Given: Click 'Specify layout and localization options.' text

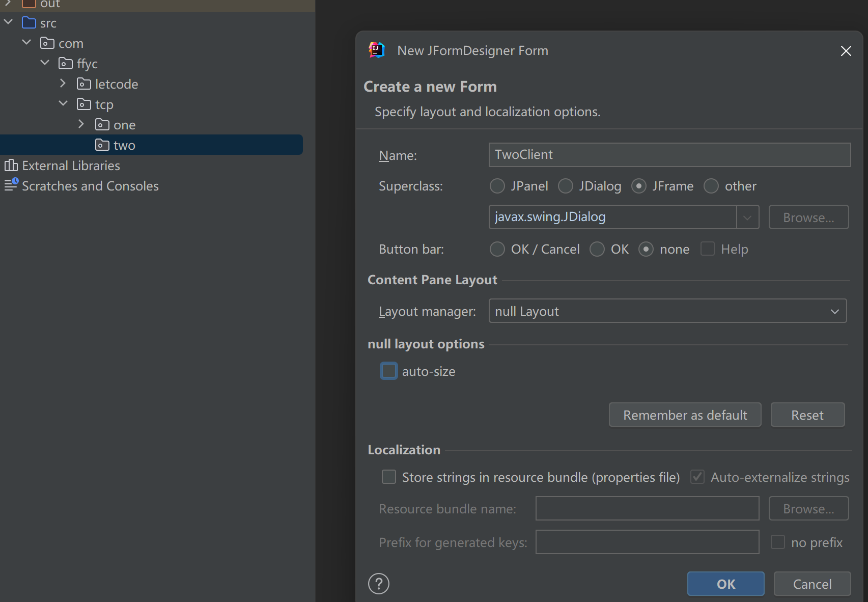Looking at the screenshot, I should [488, 112].
